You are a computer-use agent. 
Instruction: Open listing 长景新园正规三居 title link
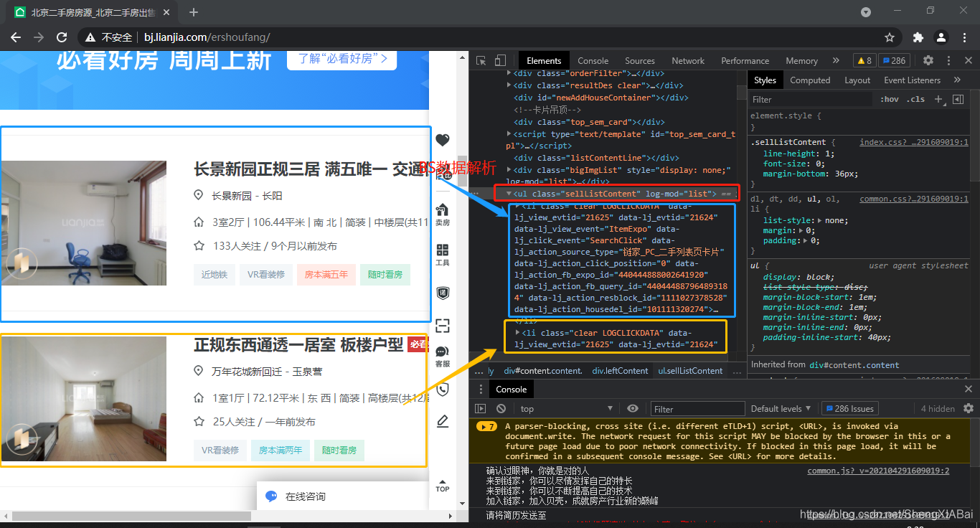click(x=311, y=169)
